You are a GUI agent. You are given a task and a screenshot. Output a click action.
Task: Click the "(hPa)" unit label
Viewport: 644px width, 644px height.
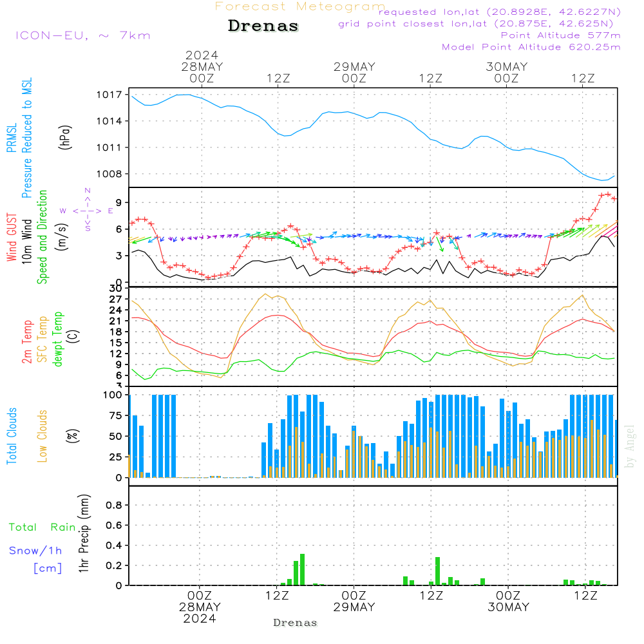65,137
